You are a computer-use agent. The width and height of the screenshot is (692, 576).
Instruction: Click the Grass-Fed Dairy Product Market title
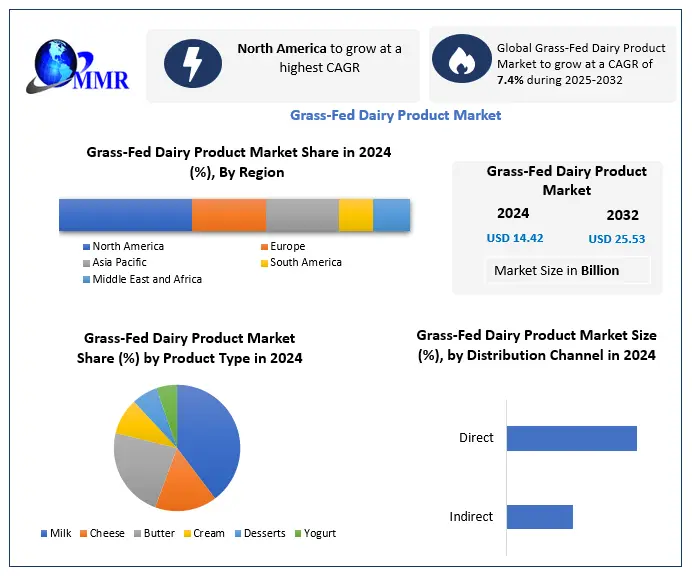395,115
